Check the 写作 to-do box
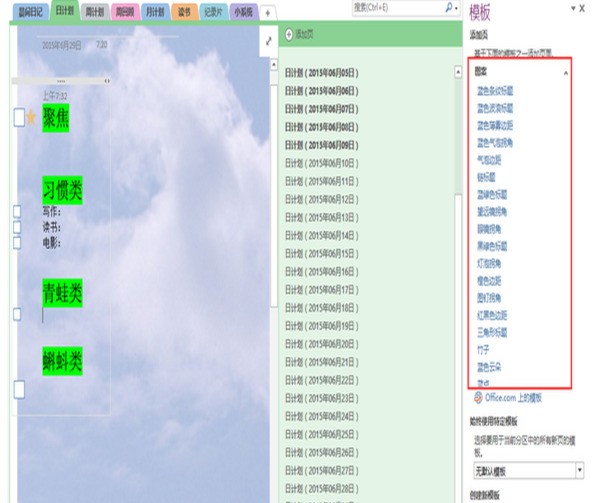Screen dimensions: 600x503 point(17,211)
